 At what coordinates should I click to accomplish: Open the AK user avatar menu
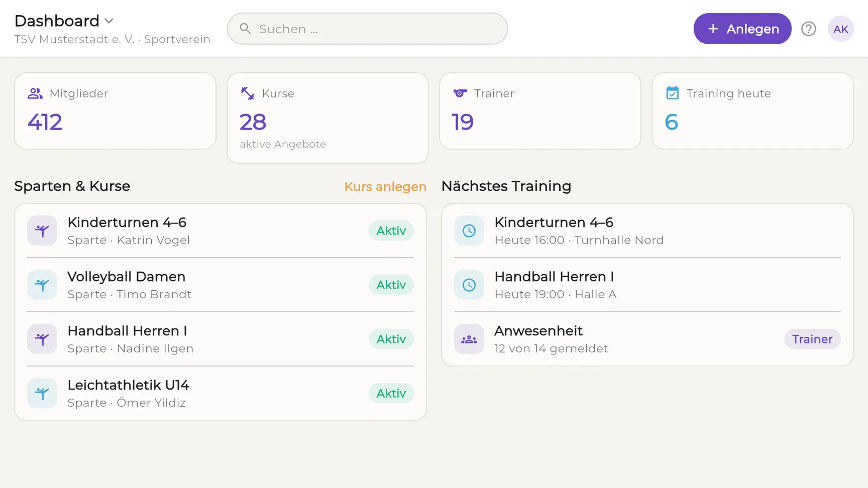pyautogui.click(x=840, y=29)
